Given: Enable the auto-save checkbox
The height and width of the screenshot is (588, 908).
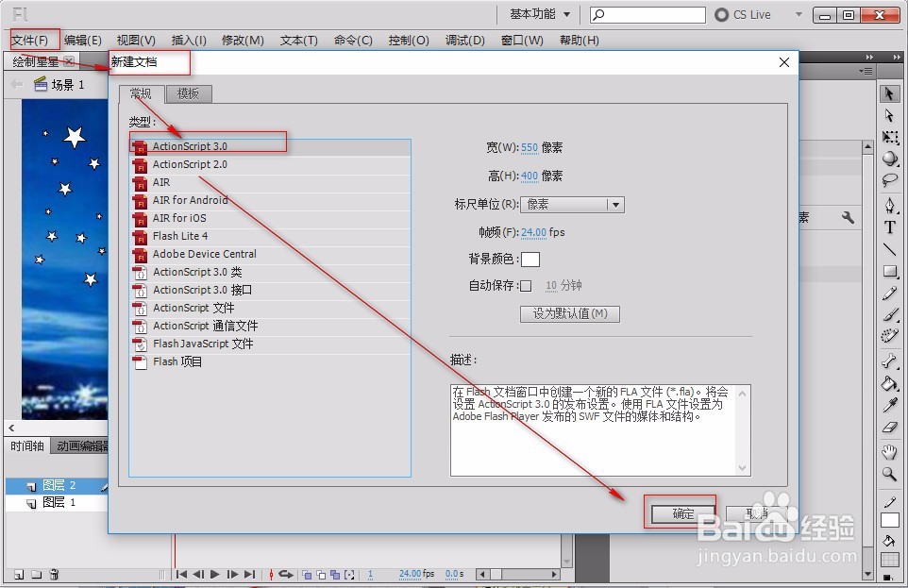Looking at the screenshot, I should 526,286.
